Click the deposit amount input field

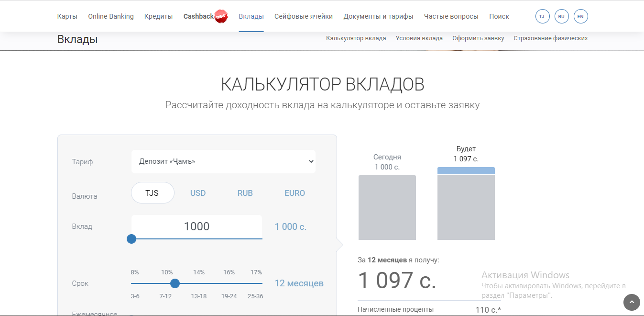pyautogui.click(x=196, y=226)
